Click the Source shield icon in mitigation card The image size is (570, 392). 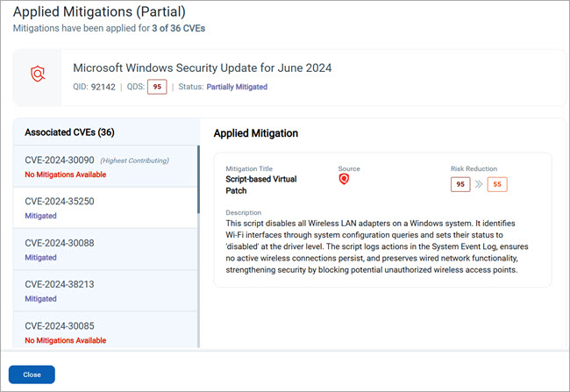[x=345, y=180]
